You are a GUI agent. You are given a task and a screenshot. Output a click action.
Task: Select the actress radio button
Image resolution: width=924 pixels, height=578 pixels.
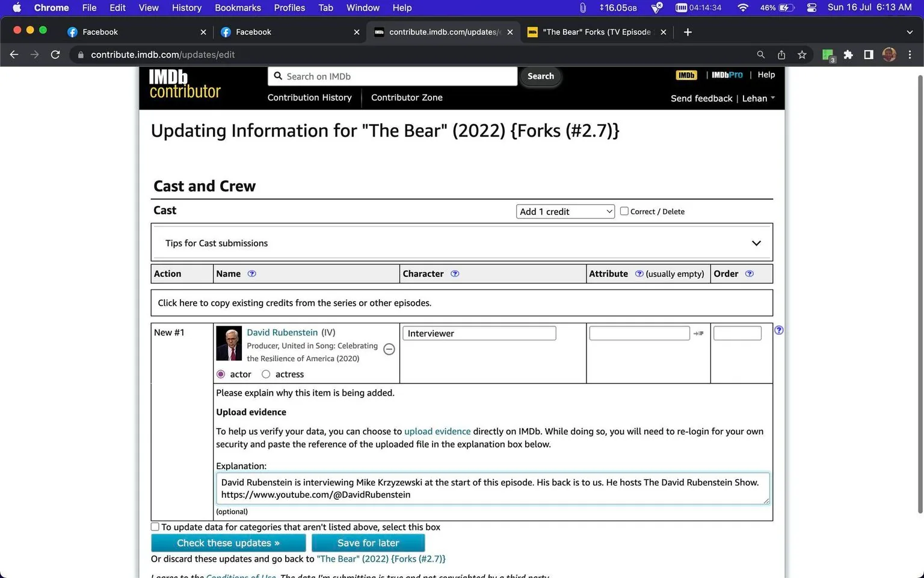[266, 374]
